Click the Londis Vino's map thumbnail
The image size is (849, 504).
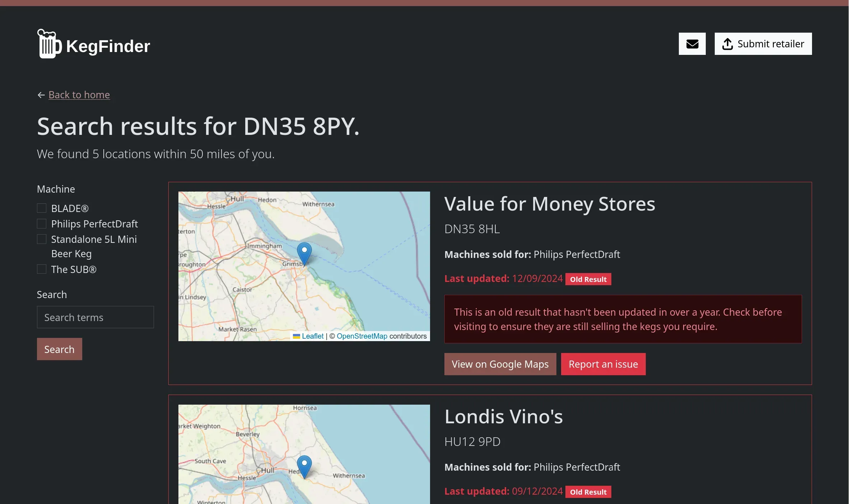pyautogui.click(x=304, y=454)
